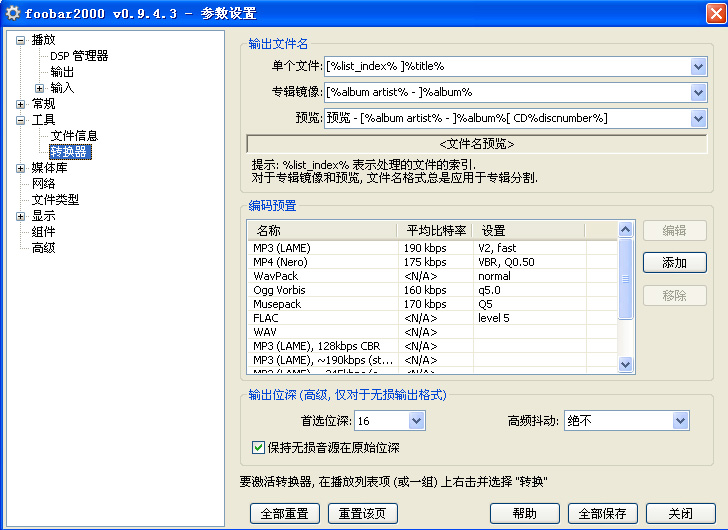728x530 pixels.
Task: Click the preset list scroll down arrow
Action: click(x=625, y=364)
